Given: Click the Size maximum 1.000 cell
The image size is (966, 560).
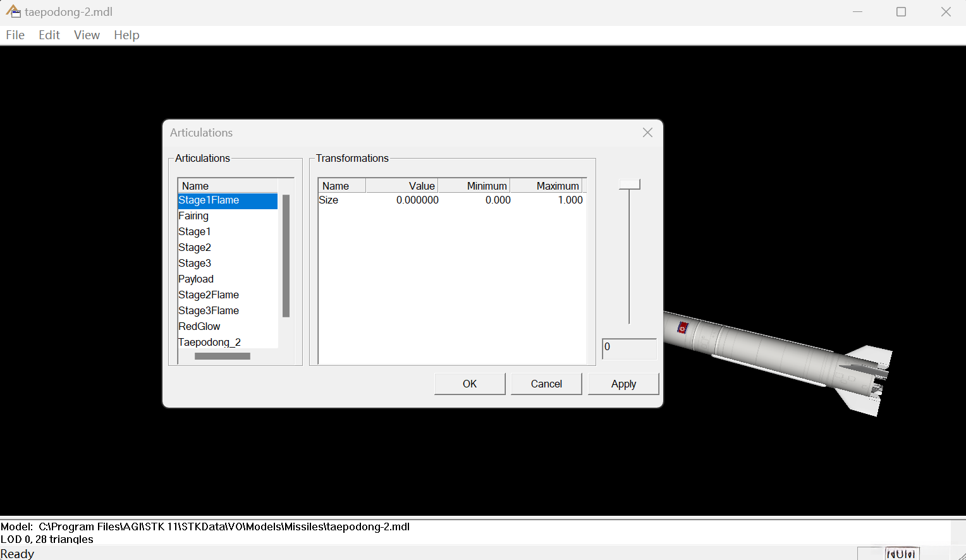Looking at the screenshot, I should [570, 200].
